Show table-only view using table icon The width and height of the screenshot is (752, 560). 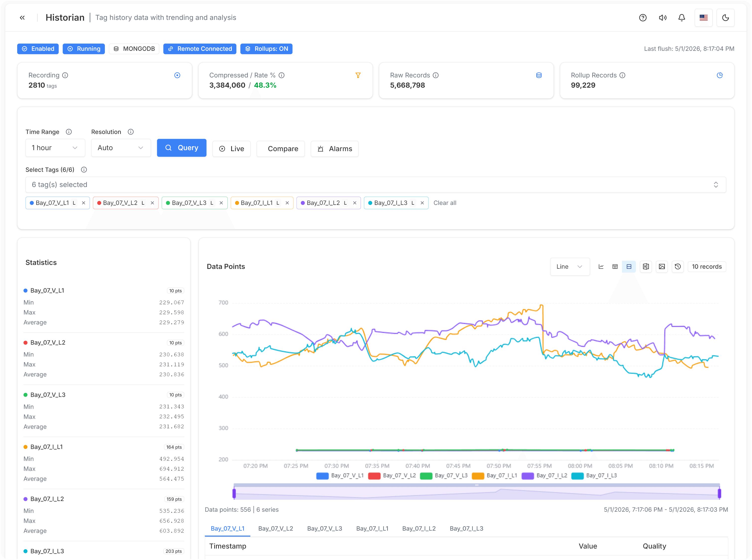(615, 267)
